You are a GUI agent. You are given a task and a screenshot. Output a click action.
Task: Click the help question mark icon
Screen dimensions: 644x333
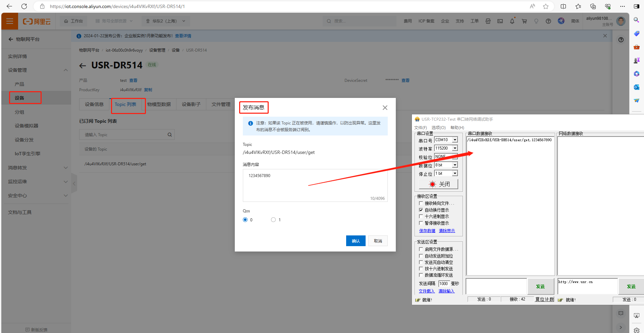(x=548, y=21)
